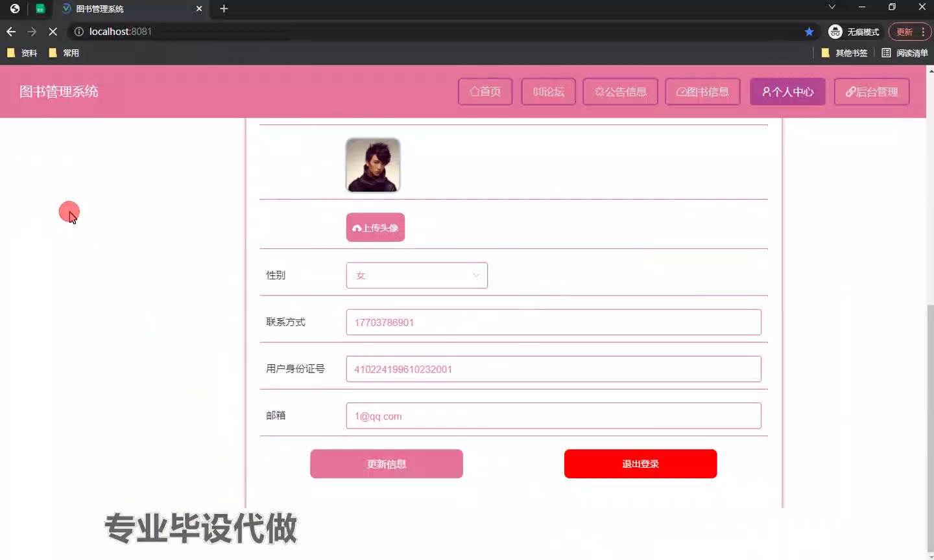The image size is (934, 560).
Task: Open the 阅读清单 reading list
Action: (x=905, y=53)
